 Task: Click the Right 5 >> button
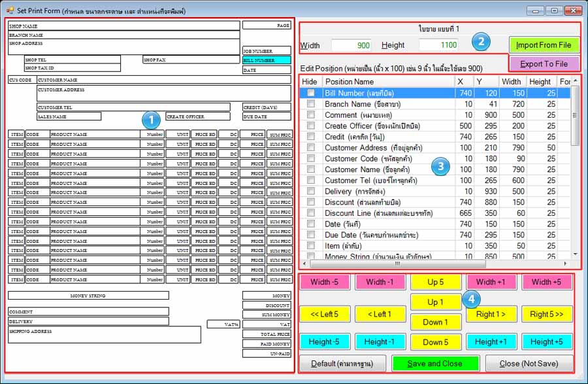pos(547,314)
